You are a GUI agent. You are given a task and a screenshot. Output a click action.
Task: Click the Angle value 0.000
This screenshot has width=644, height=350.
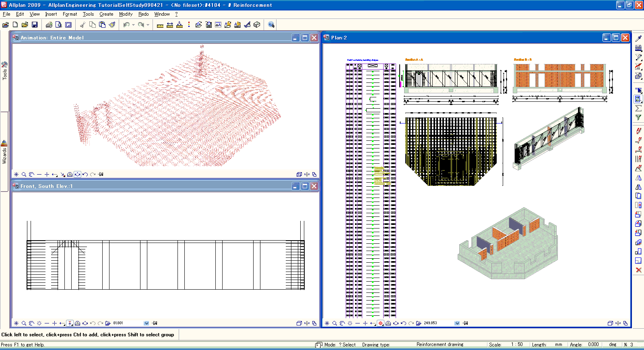[593, 345]
